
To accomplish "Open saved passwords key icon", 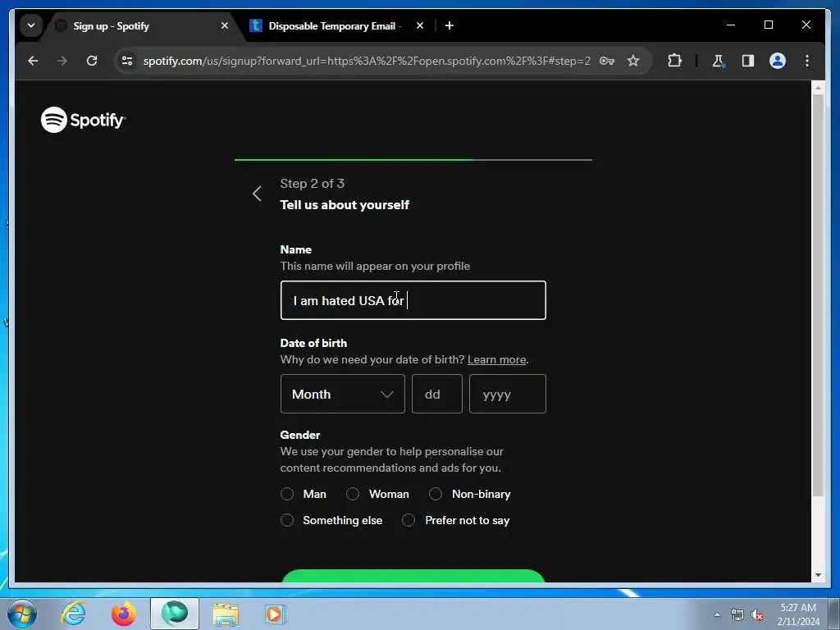I will (x=606, y=61).
